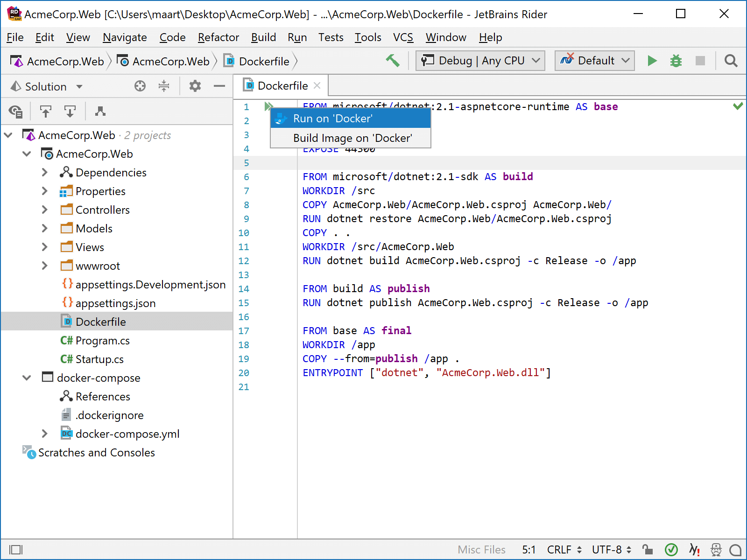
Task: Click the run gutter icon on line 1
Action: tap(268, 106)
